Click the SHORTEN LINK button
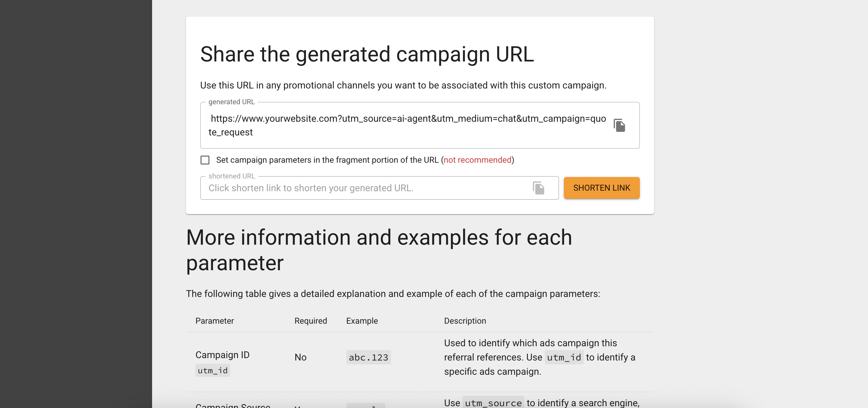 coord(602,188)
